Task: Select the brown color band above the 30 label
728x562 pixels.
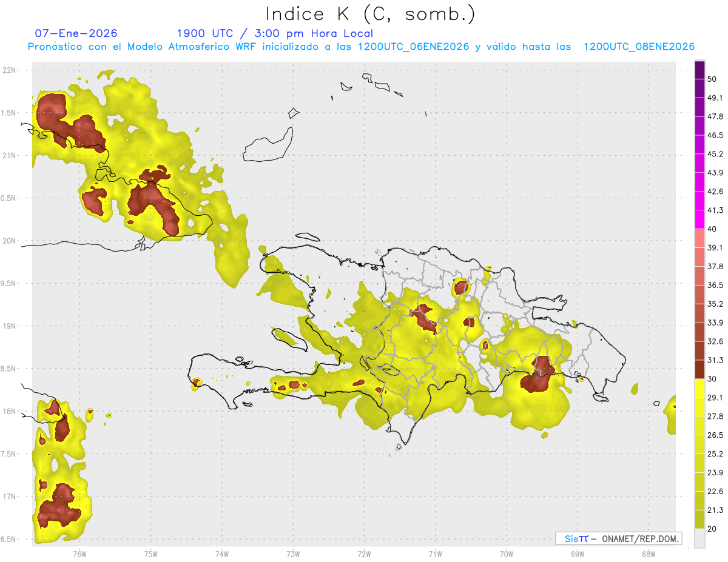Action: (699, 369)
